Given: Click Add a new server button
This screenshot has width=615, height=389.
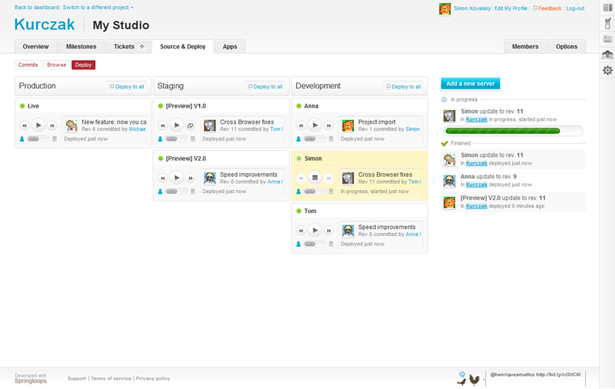Looking at the screenshot, I should 470,84.
